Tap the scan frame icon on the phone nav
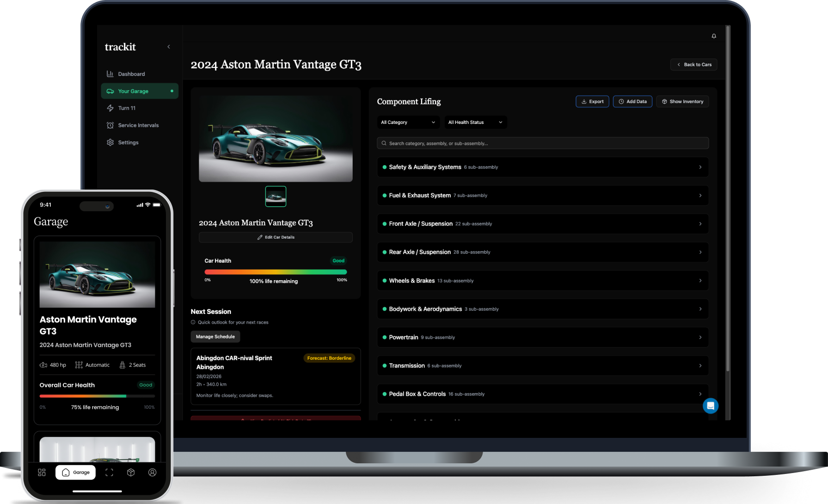The image size is (828, 504). click(x=109, y=472)
